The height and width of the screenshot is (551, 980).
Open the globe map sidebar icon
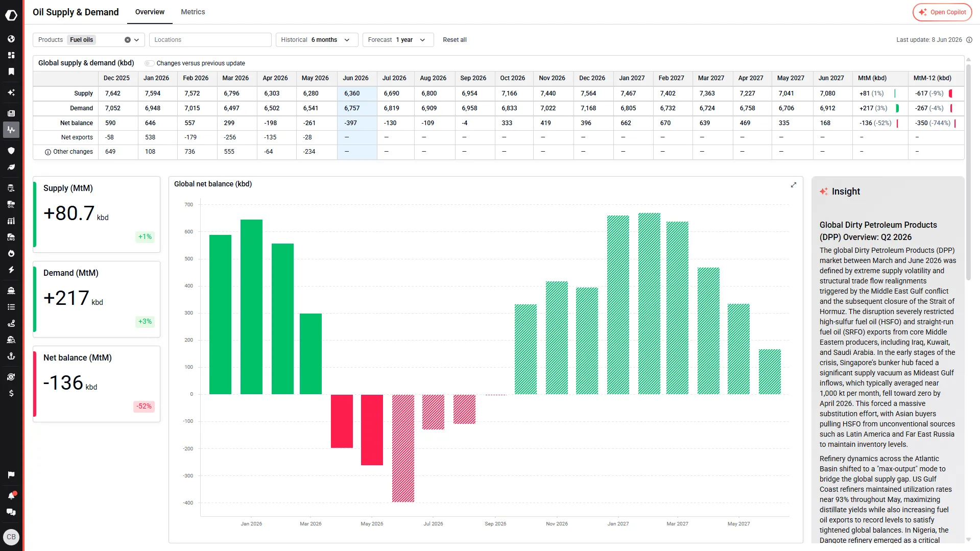pyautogui.click(x=11, y=39)
